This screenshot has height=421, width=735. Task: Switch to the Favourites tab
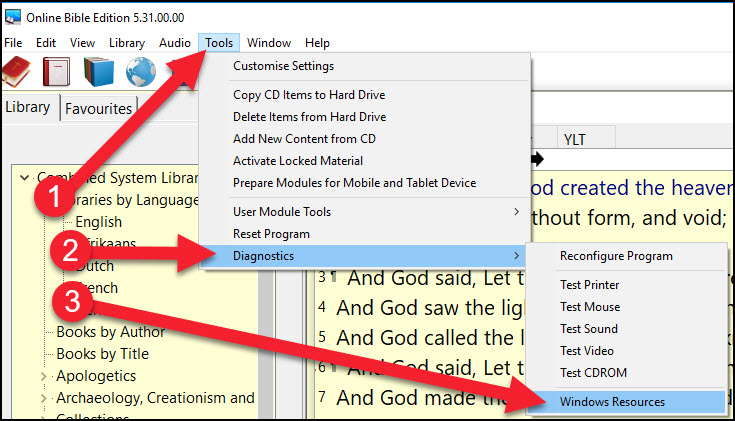point(98,108)
